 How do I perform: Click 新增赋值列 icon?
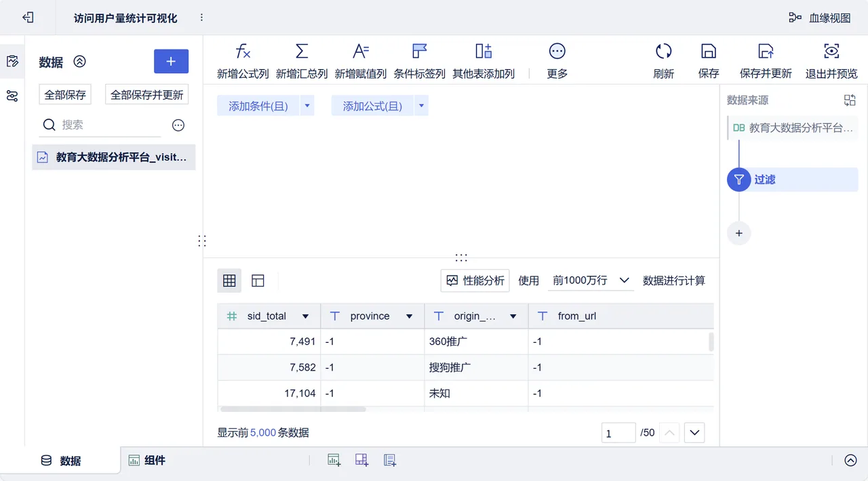361,51
